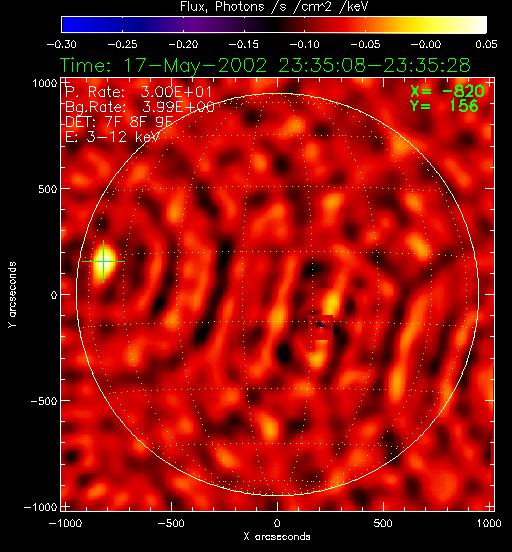Viewport: 512px width, 552px height.
Task: Click the small blue spot near disk center
Action: point(321,325)
